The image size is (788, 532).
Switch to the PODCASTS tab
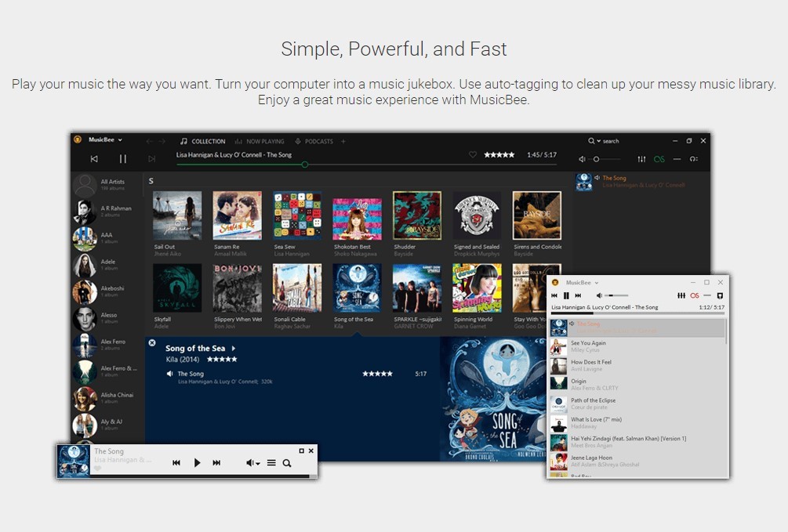point(314,141)
